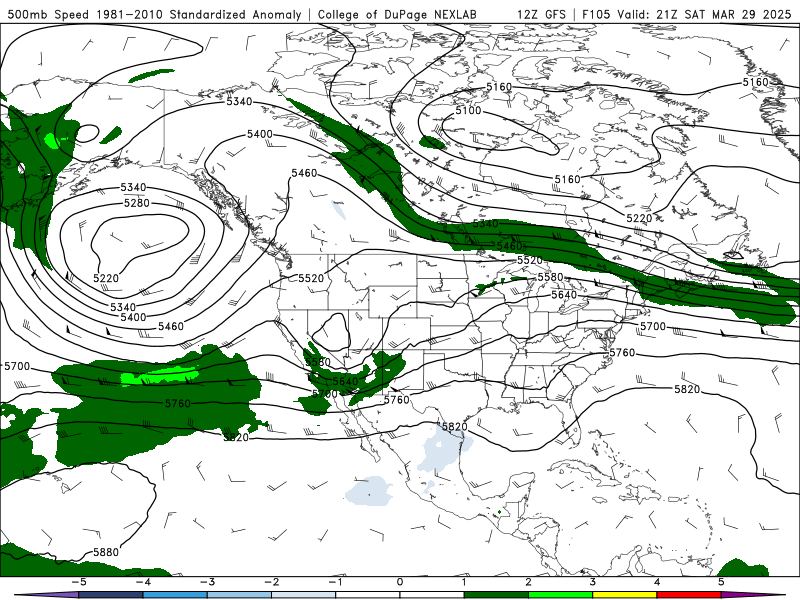Click the 'College of DuPage NEXLAB' text
The height and width of the screenshot is (600, 800).
[x=397, y=14]
